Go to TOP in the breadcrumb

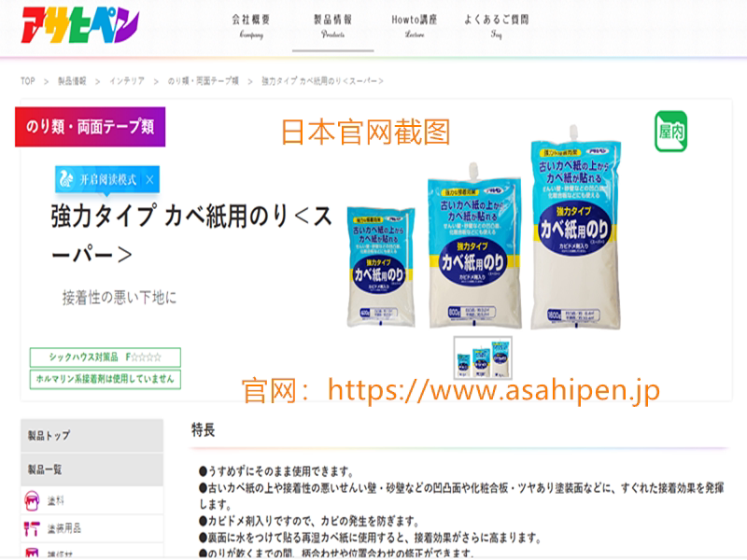click(28, 81)
